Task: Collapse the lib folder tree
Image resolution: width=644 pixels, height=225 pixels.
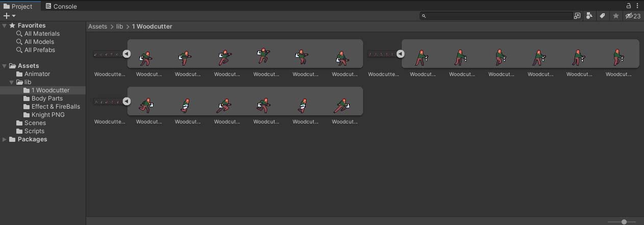Action: tap(12, 82)
